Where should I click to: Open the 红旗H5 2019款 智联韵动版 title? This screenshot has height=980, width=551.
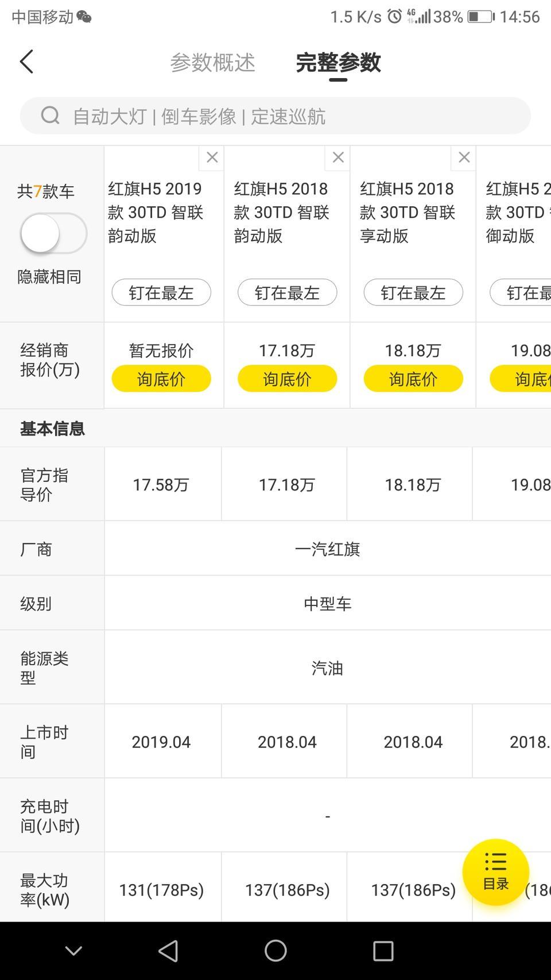(156, 212)
